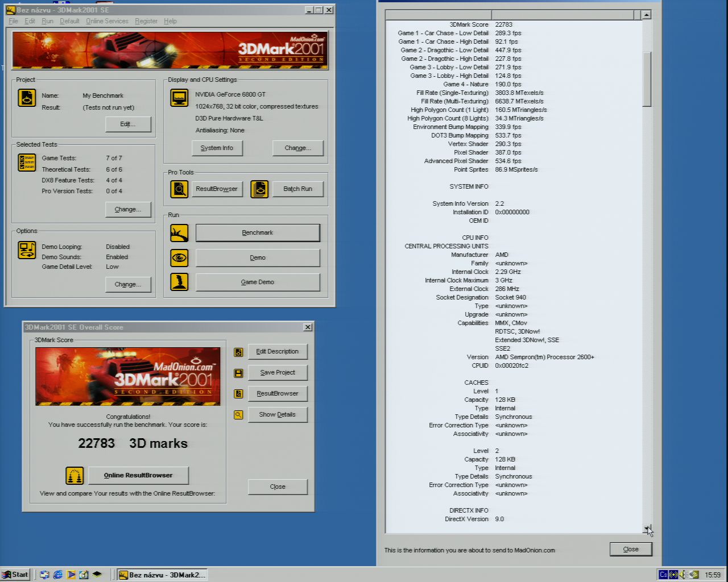This screenshot has width=728, height=582.
Task: Click the details list vertical scrollbar thumb
Action: coord(647,79)
